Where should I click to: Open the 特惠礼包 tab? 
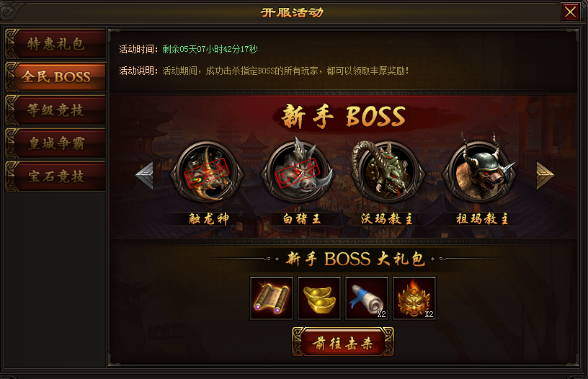[x=55, y=44]
